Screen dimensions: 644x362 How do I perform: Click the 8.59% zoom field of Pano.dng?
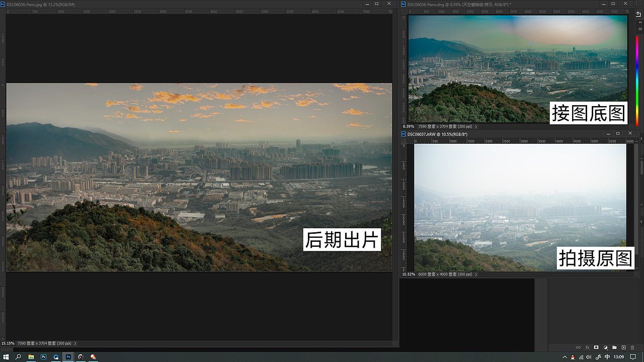click(x=409, y=126)
